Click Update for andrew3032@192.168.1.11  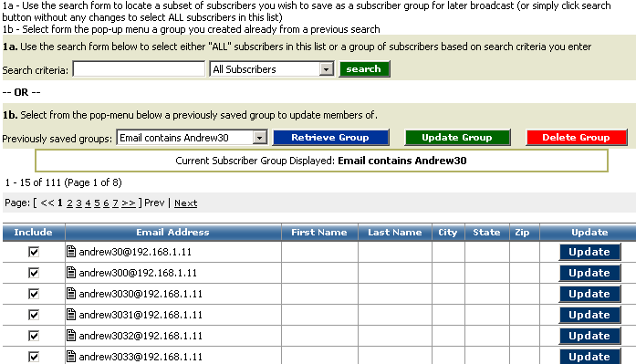click(589, 336)
